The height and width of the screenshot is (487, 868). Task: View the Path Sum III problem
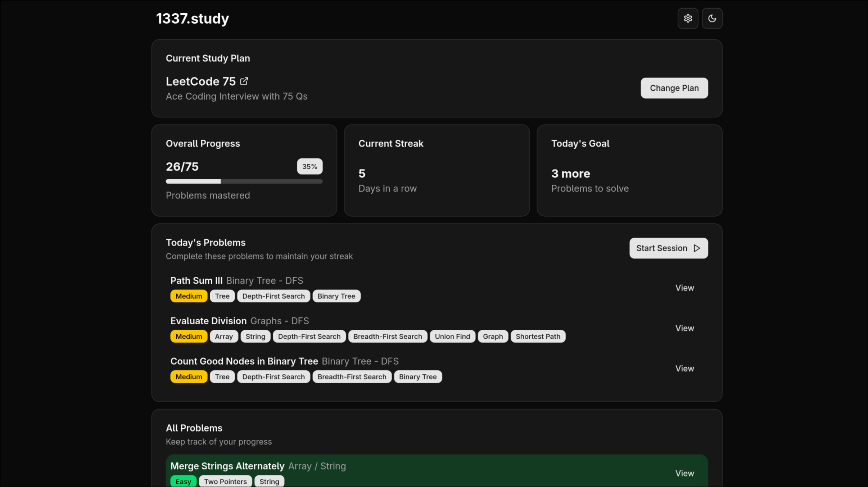684,288
